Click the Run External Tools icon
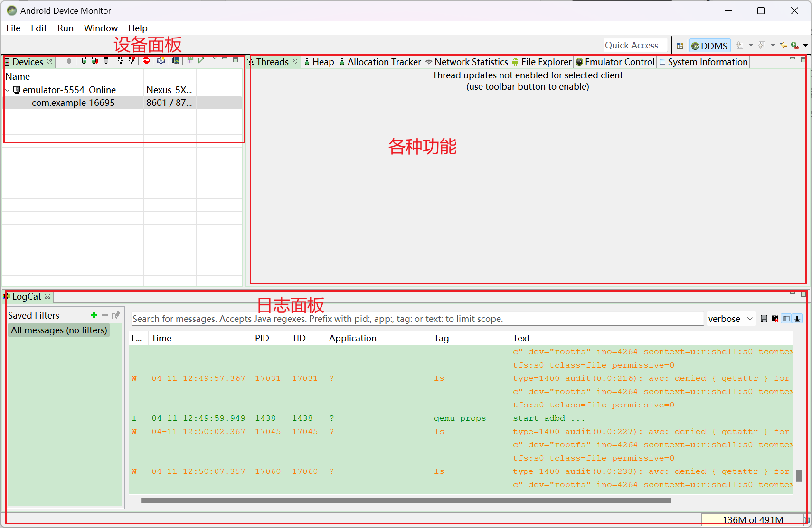Image resolution: width=812 pixels, height=528 pixels. tap(794, 46)
